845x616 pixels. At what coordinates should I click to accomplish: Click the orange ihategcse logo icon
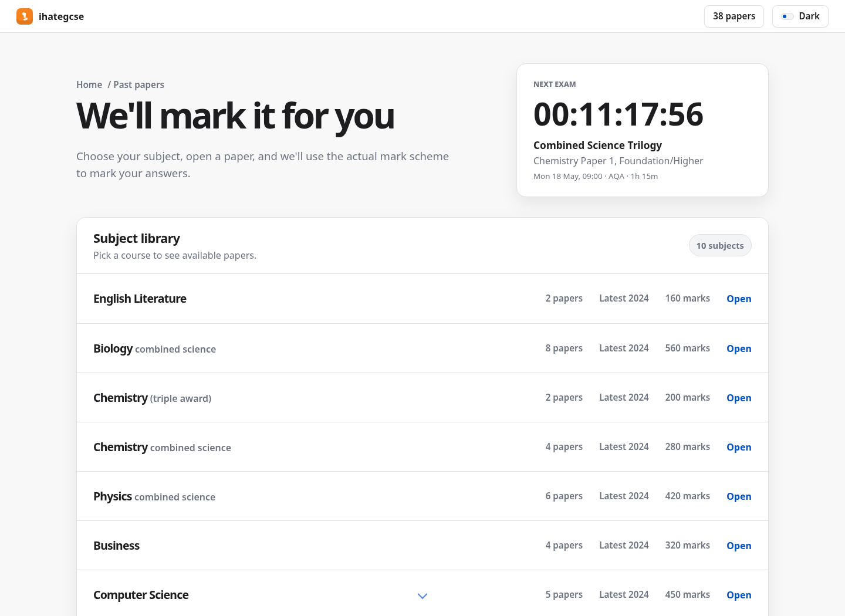pos(25,16)
